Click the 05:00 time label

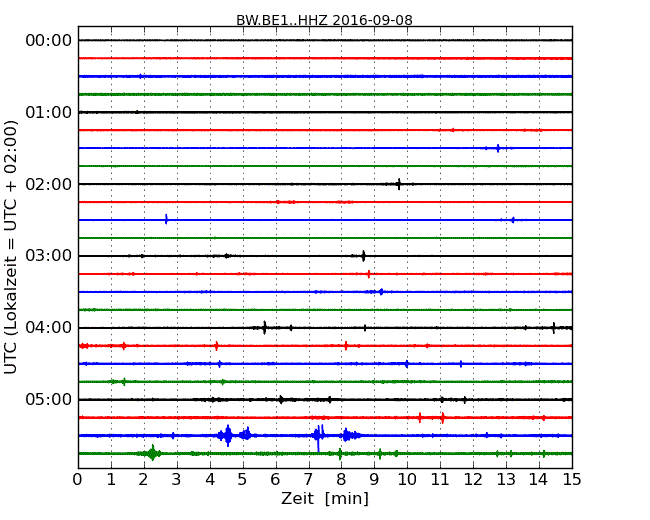pyautogui.click(x=49, y=399)
